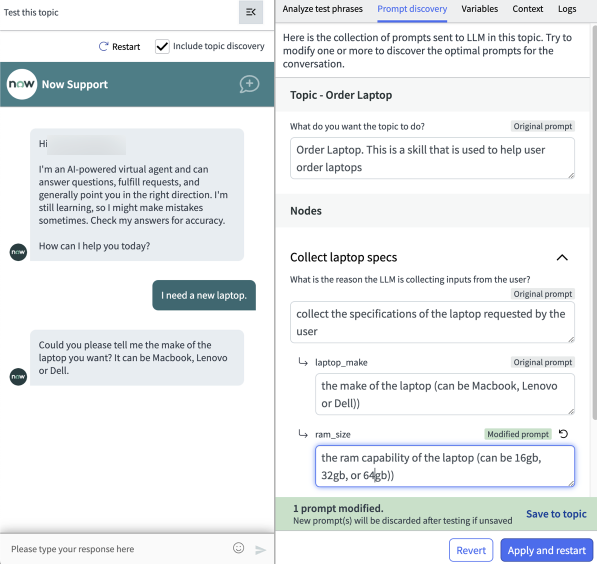
Task: Click the Now Support logo
Action: (x=22, y=84)
